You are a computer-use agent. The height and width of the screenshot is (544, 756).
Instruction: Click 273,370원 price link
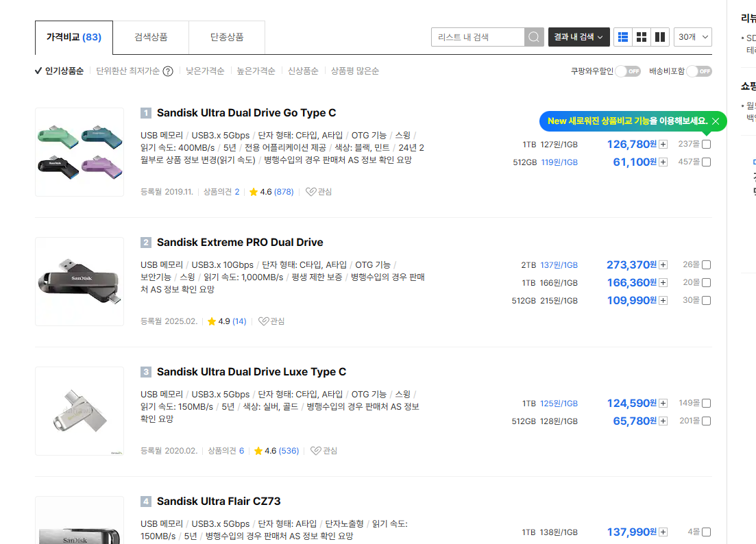pos(632,265)
